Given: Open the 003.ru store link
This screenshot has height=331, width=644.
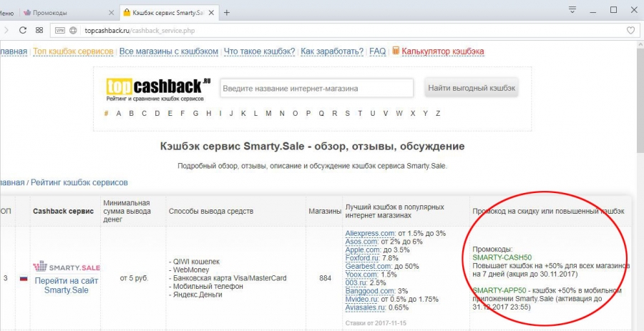Looking at the screenshot, I should pos(357,282).
